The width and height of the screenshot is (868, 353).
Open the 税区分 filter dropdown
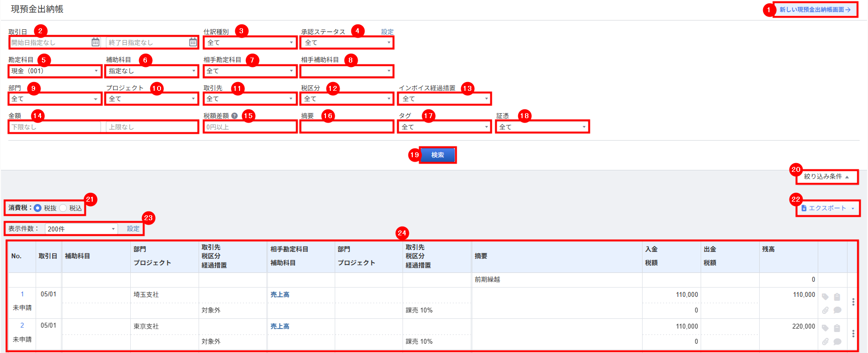point(347,99)
